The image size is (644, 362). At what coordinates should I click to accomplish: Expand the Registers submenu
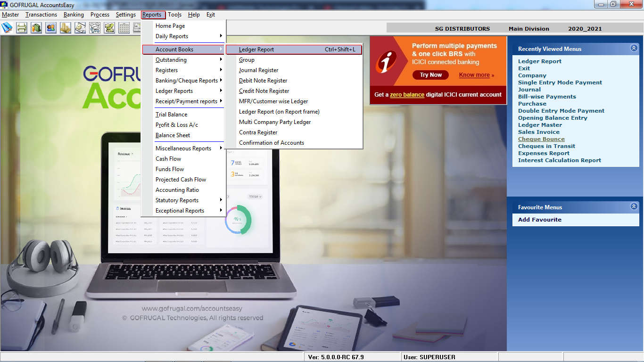pos(184,70)
